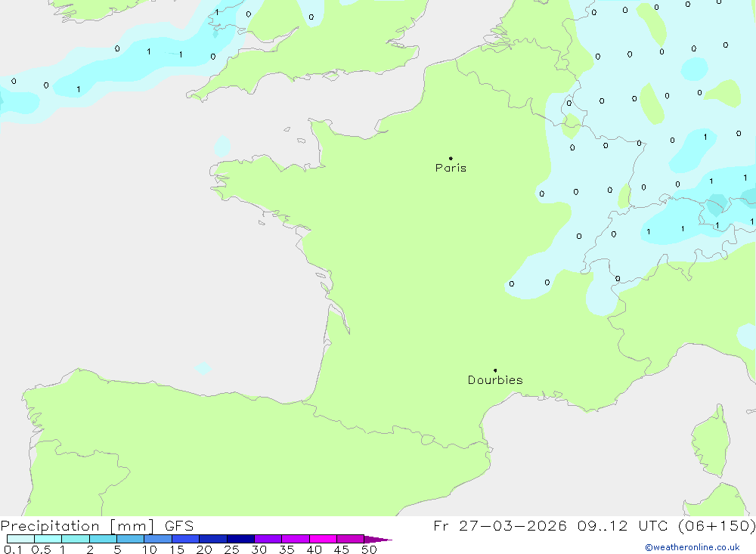Click the 'Precipitation [mm]' title text
This screenshot has width=756, height=554.
coord(77,526)
